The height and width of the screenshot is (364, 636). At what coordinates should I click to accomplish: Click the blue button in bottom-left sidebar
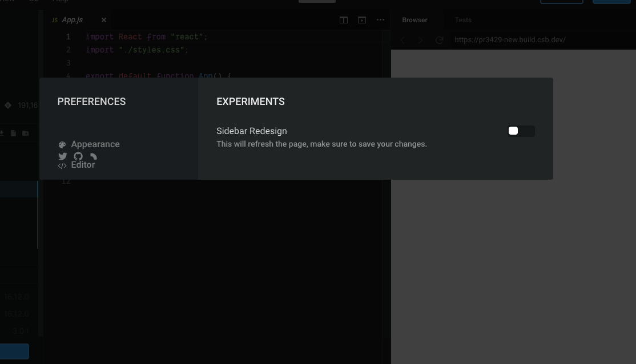tap(14, 351)
